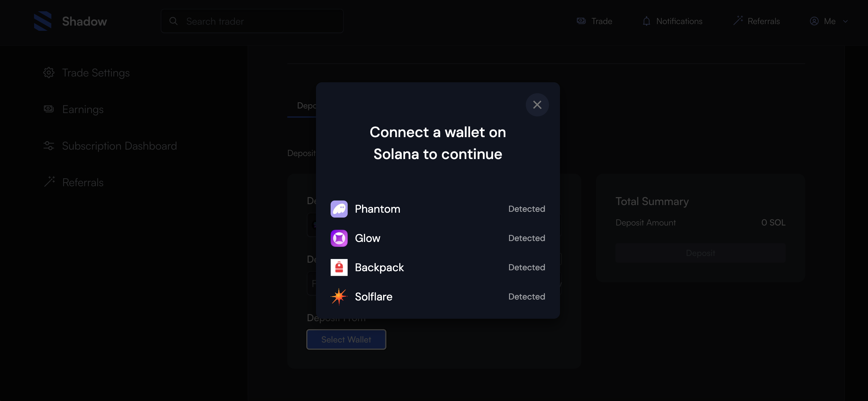Click the Shadow logo icon
The width and height of the screenshot is (868, 401).
click(43, 21)
